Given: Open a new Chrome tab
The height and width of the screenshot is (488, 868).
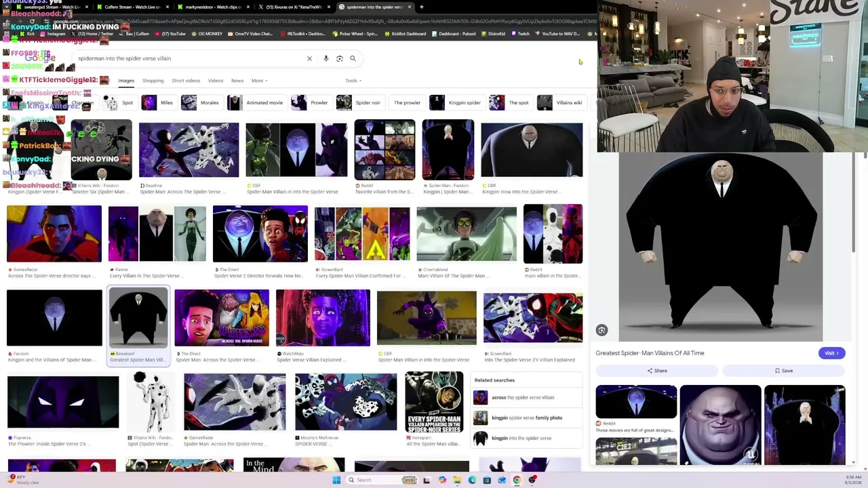Looking at the screenshot, I should click(x=421, y=7).
